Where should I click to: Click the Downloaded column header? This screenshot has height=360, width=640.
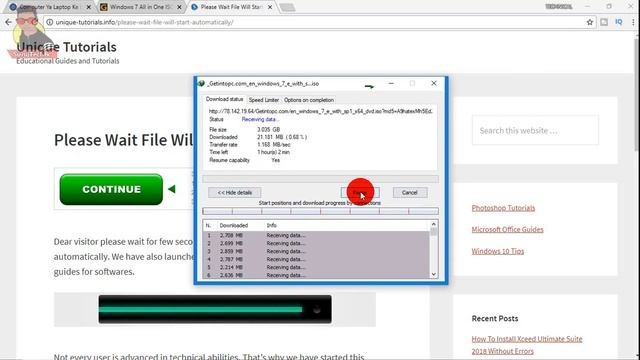(234, 225)
